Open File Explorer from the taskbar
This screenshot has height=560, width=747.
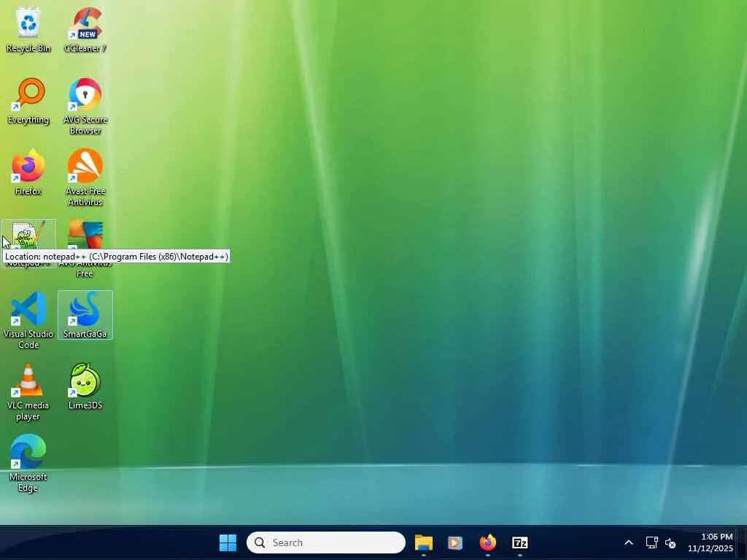[424, 542]
